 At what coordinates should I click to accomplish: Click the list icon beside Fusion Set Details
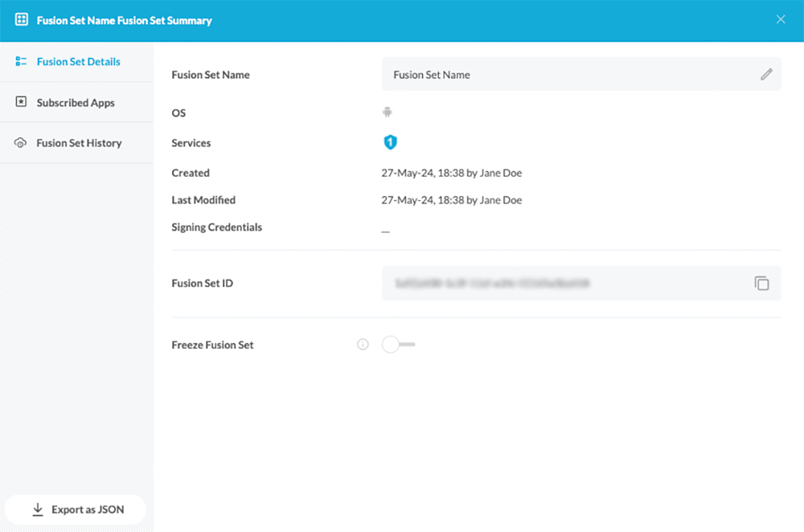click(21, 62)
